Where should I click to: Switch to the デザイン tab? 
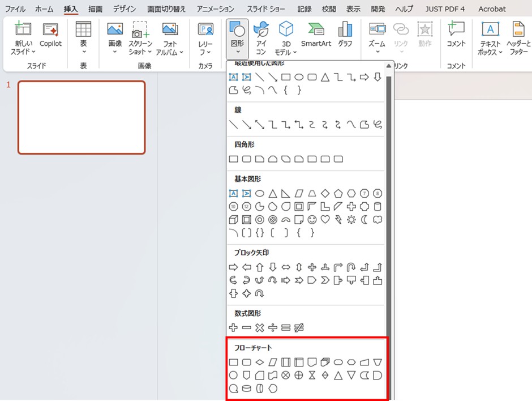[x=123, y=9]
